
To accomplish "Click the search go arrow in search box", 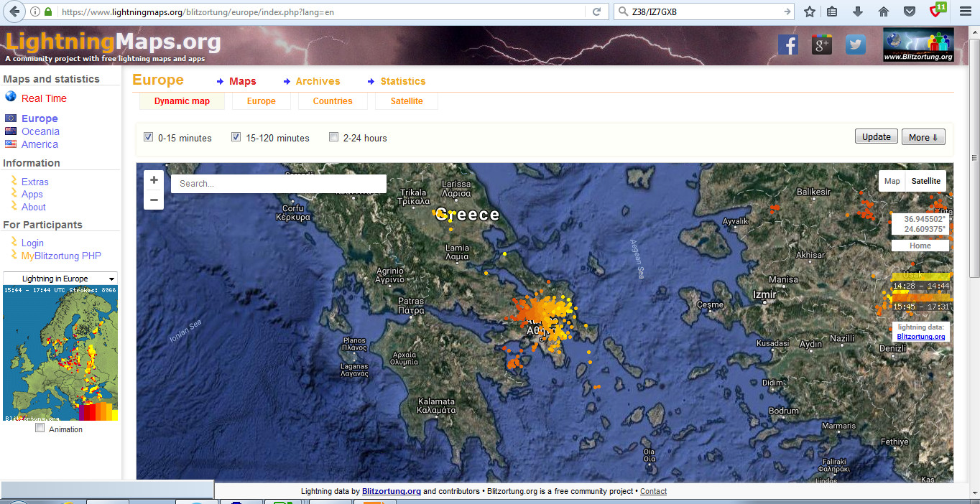I will coord(787,11).
